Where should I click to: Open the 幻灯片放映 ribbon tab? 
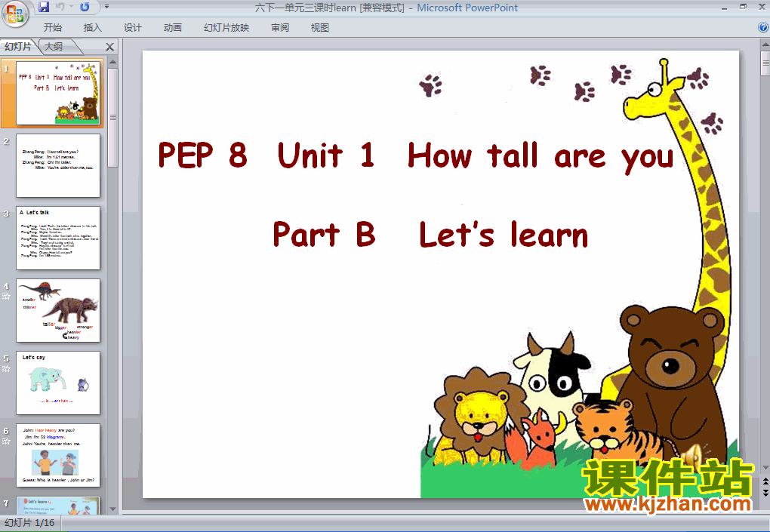point(226,27)
